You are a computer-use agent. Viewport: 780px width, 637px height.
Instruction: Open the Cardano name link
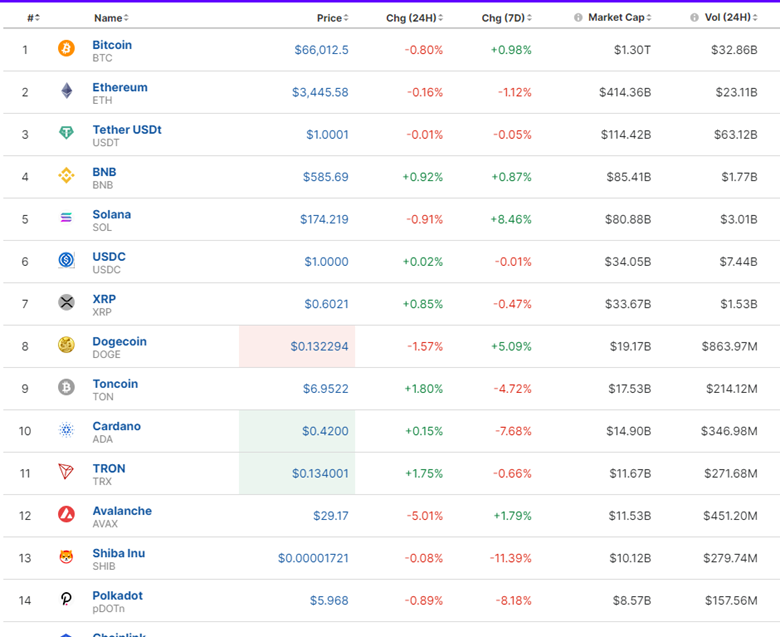point(116,426)
